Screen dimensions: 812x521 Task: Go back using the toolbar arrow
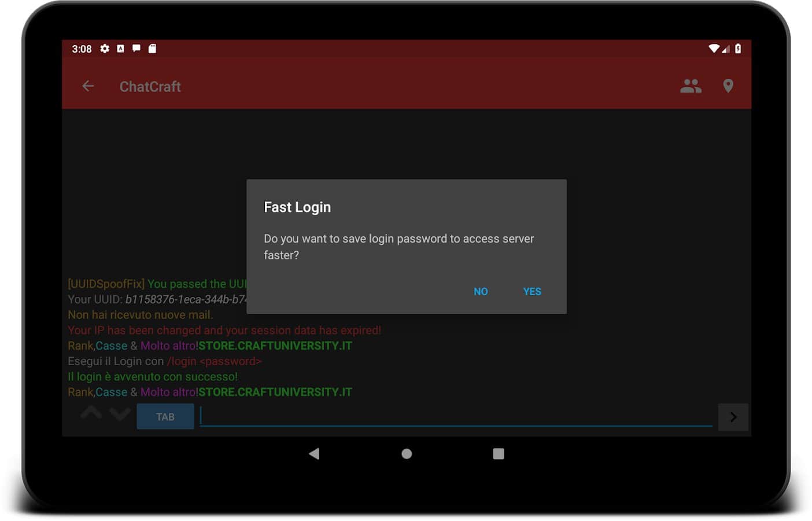coord(88,86)
